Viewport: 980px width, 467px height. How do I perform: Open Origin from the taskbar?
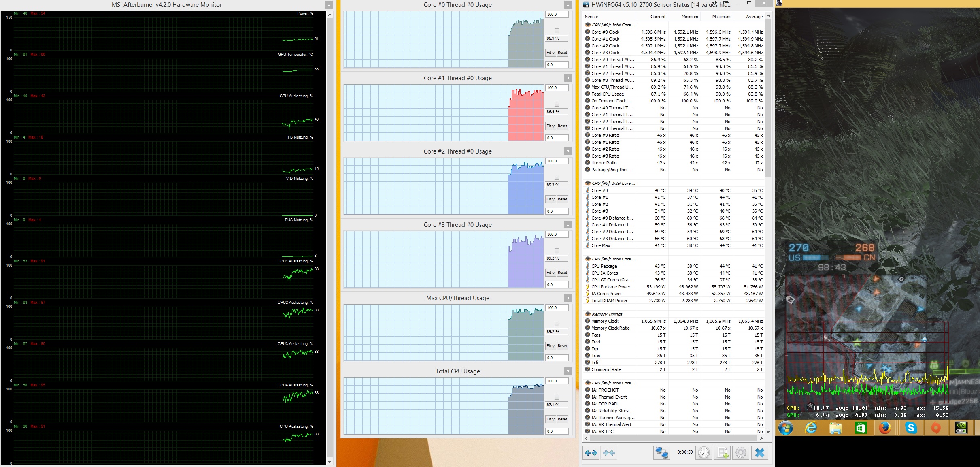click(935, 428)
